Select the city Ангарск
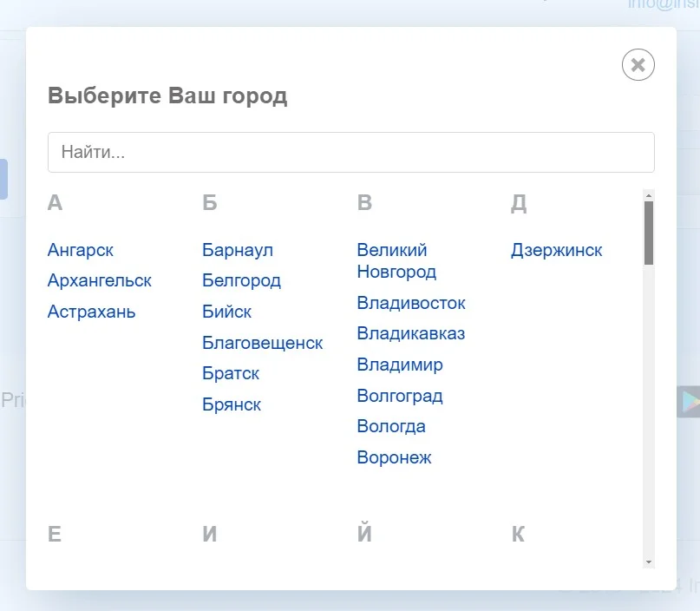Screen dimensions: 700x611 coord(81,250)
